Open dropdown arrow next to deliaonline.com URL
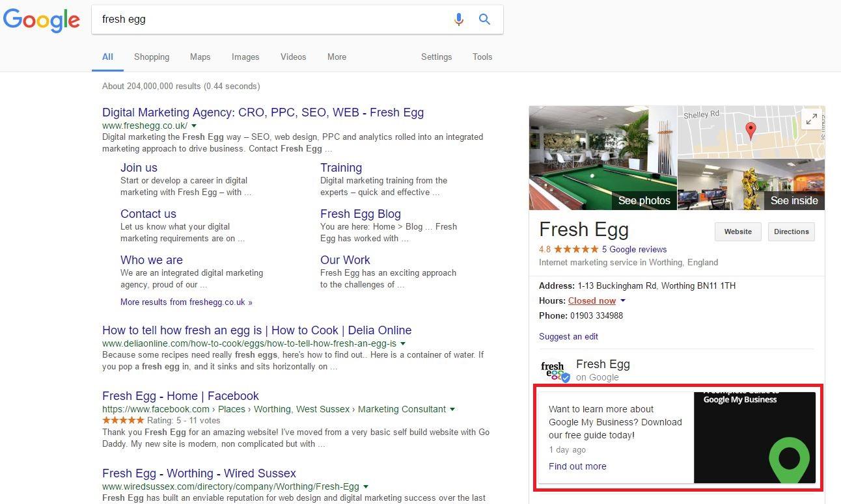 click(x=403, y=343)
